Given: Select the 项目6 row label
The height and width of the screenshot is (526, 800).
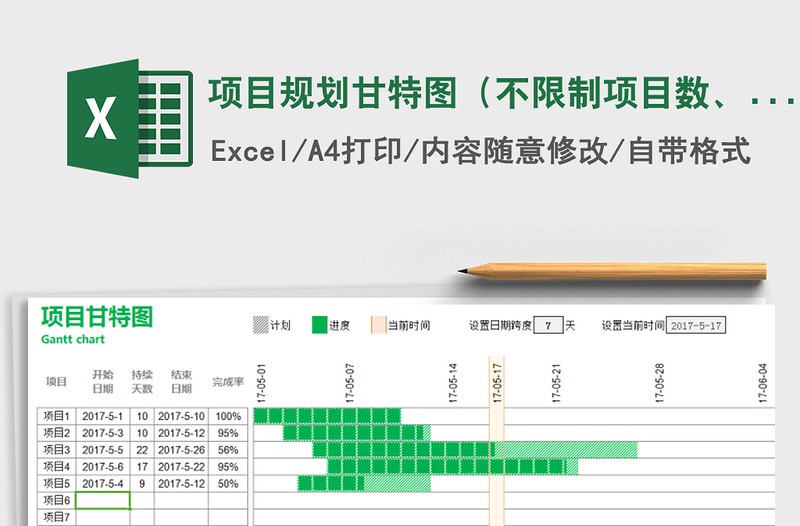Looking at the screenshot, I should [x=57, y=500].
